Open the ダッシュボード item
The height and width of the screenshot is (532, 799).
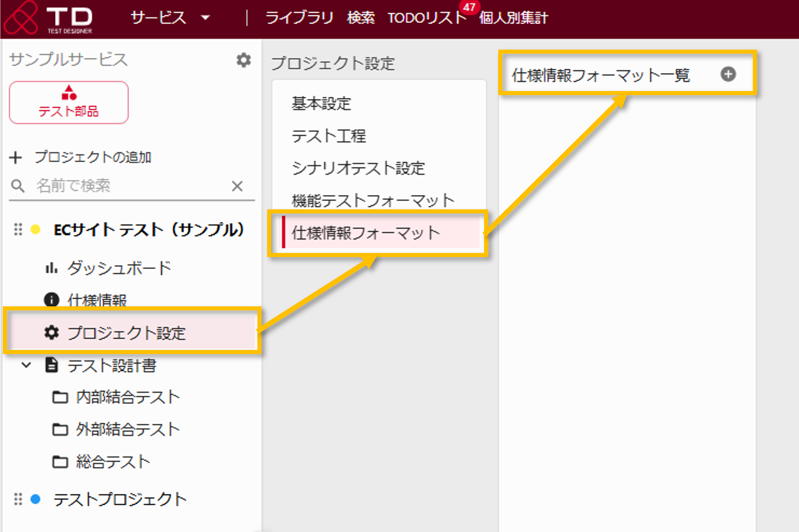119,268
